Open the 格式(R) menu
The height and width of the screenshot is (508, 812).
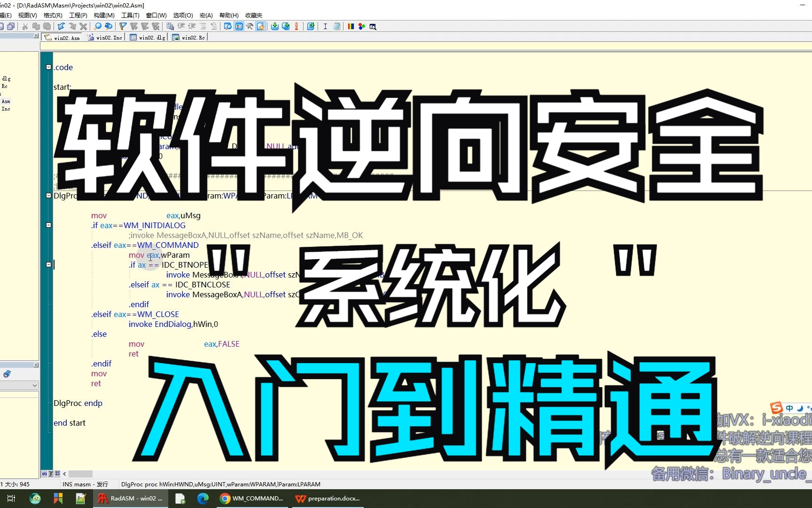[x=53, y=16]
